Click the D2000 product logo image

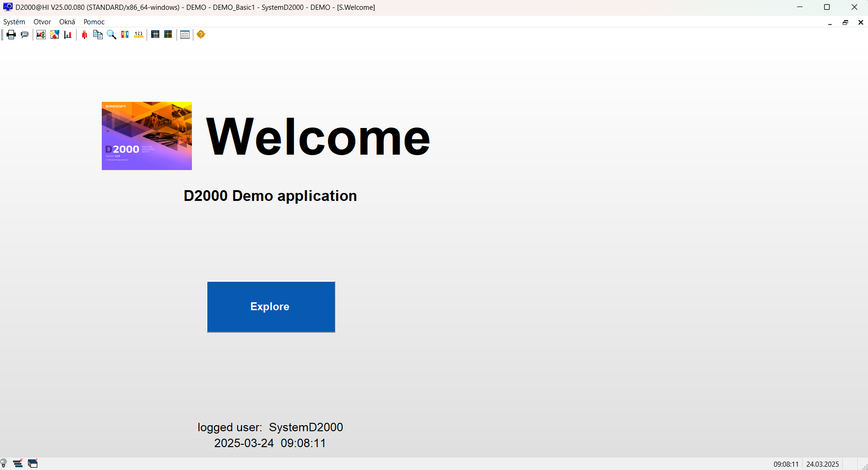pos(147,136)
